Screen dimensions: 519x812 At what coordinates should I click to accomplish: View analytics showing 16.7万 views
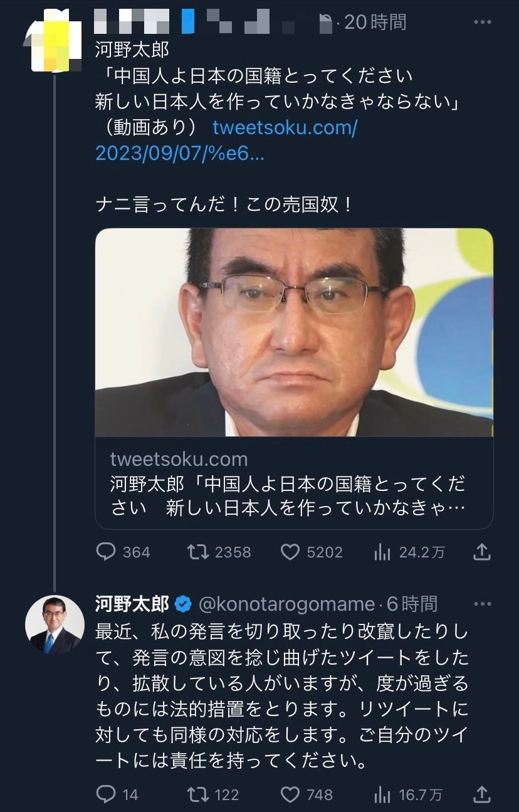[382, 794]
